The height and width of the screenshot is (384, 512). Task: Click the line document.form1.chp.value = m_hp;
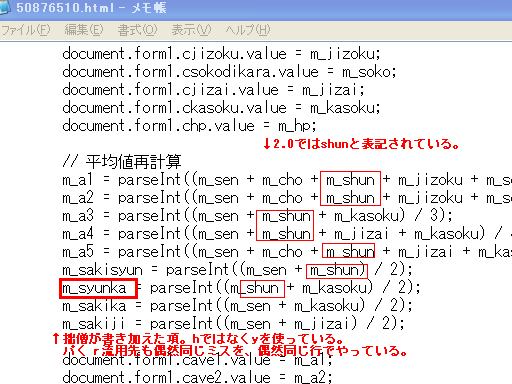189,126
